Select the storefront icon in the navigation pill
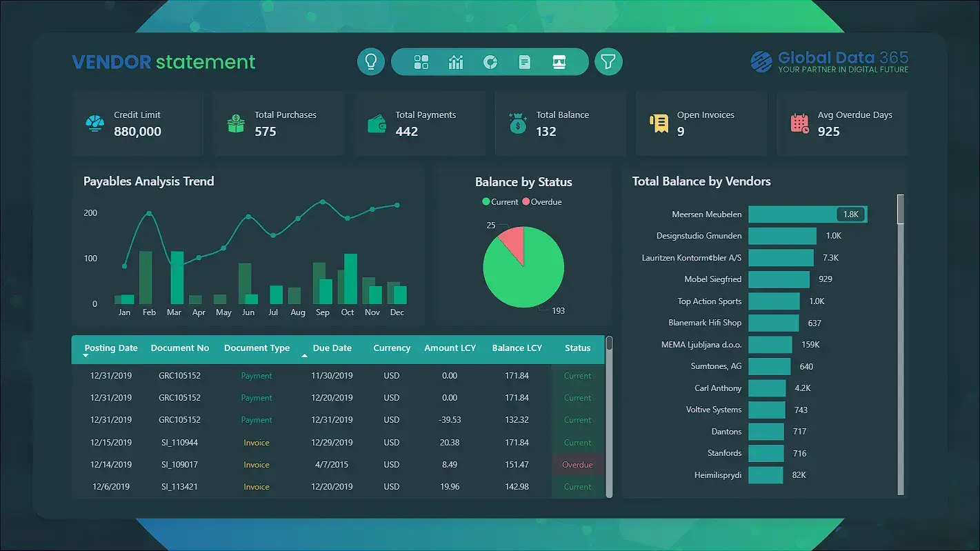980x551 pixels. click(x=559, y=61)
